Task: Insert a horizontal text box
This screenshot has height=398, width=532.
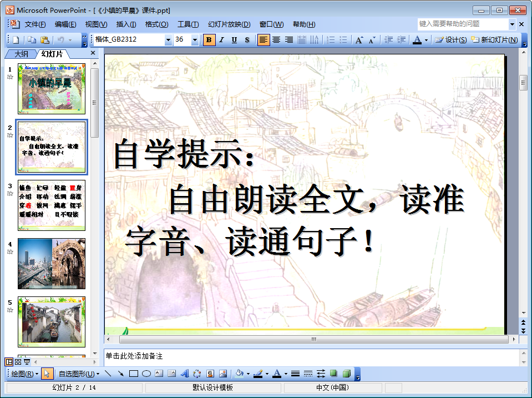Action: 159,374
